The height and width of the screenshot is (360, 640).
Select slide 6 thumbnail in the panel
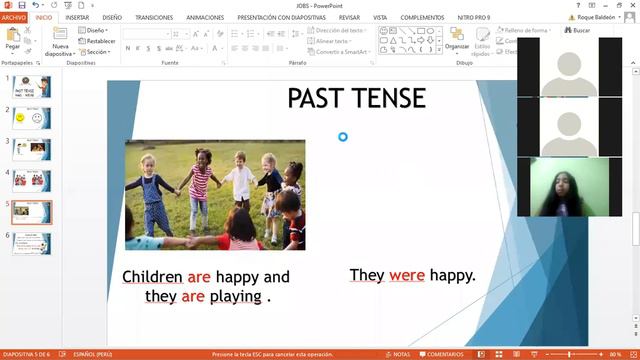pyautogui.click(x=31, y=244)
